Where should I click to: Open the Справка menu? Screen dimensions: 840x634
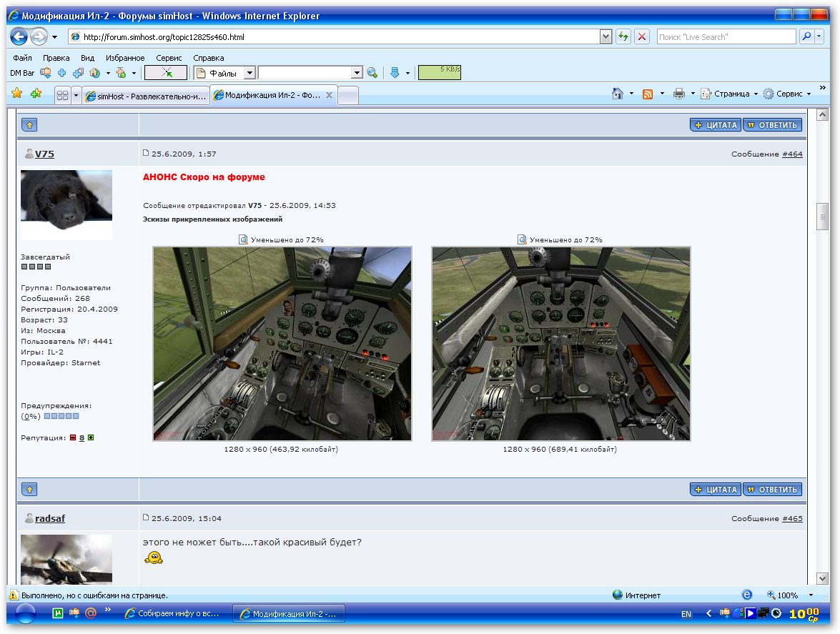click(209, 58)
